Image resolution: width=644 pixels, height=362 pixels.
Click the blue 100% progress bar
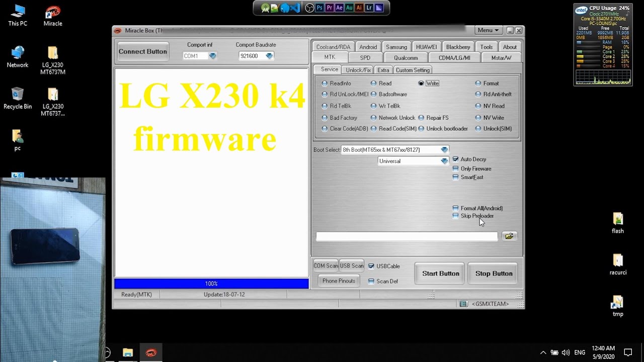[211, 284]
